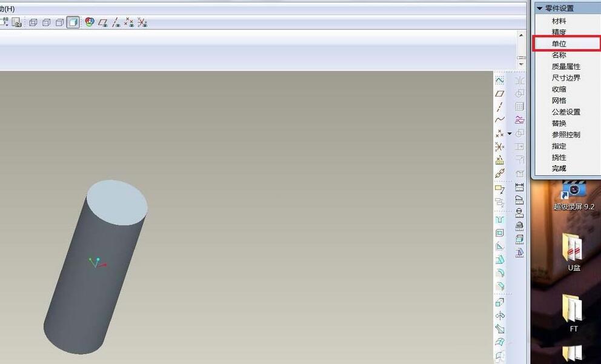This screenshot has height=364, width=601.
Task: Select the Datum Reference chain-link tool
Action: point(499,173)
